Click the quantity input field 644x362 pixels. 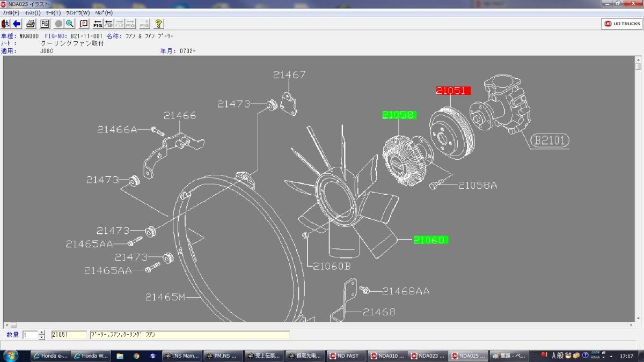point(30,335)
